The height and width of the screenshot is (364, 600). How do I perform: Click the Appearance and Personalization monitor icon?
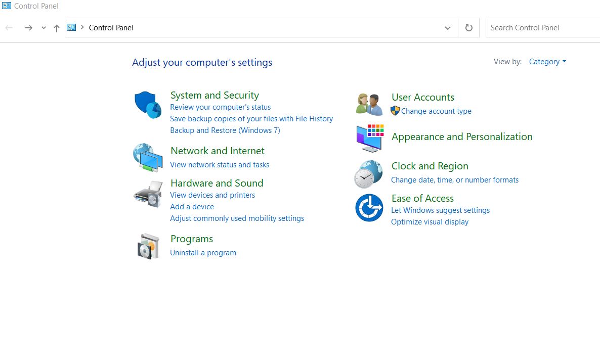(370, 138)
